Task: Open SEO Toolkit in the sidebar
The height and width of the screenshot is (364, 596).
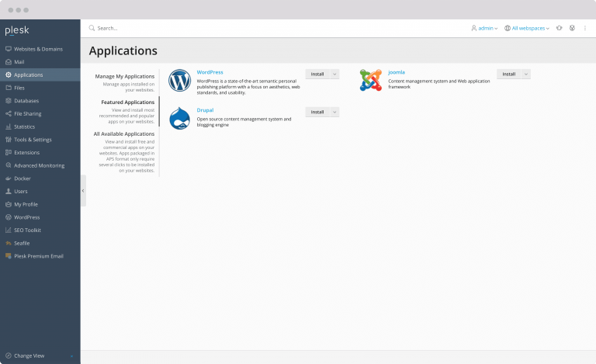Action: (x=27, y=230)
